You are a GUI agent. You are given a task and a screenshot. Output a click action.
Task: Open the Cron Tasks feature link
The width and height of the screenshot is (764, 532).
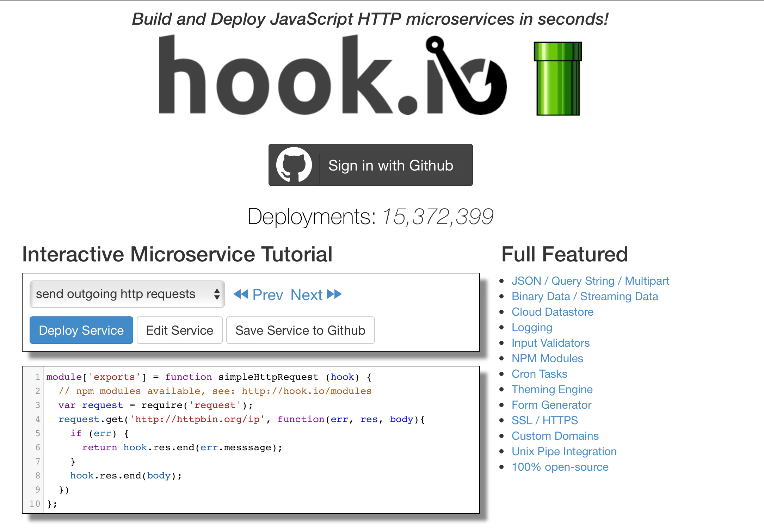click(x=539, y=374)
